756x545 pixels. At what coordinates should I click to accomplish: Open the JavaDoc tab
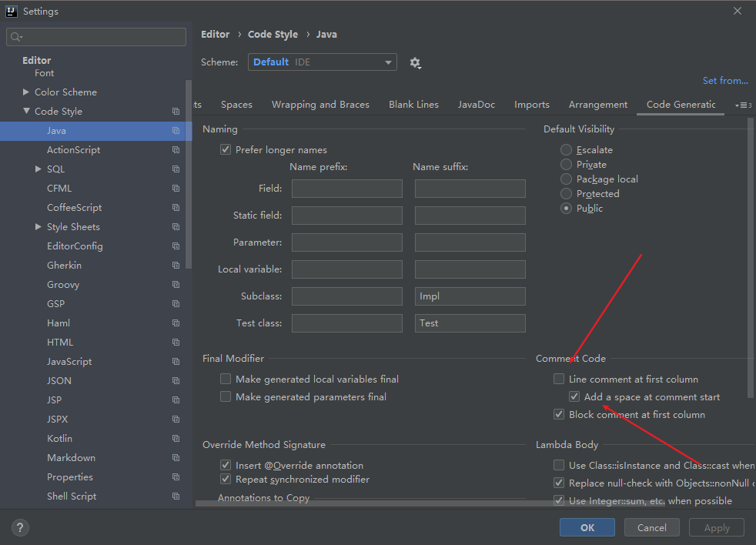(477, 105)
